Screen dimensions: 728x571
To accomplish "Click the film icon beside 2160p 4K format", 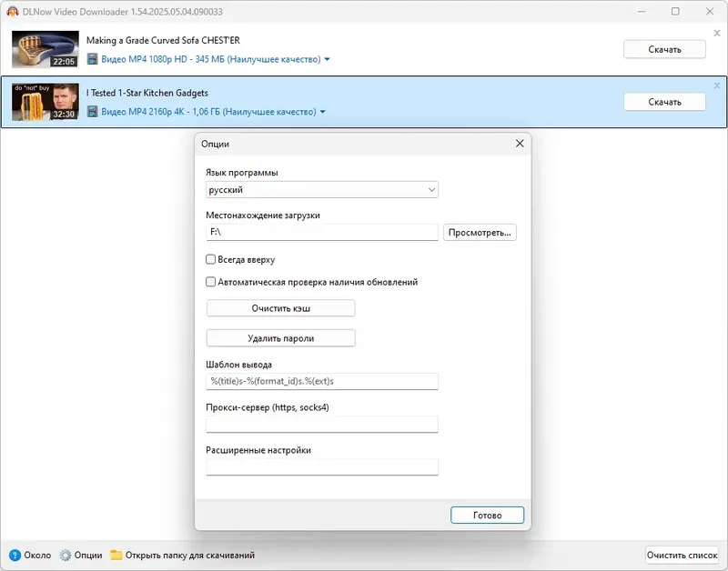I will (x=93, y=111).
